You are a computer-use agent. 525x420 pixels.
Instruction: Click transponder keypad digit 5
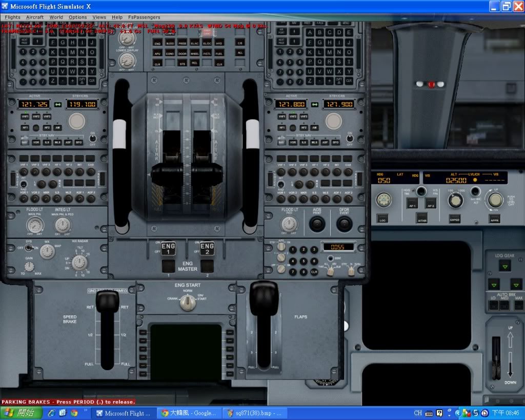pos(304,261)
